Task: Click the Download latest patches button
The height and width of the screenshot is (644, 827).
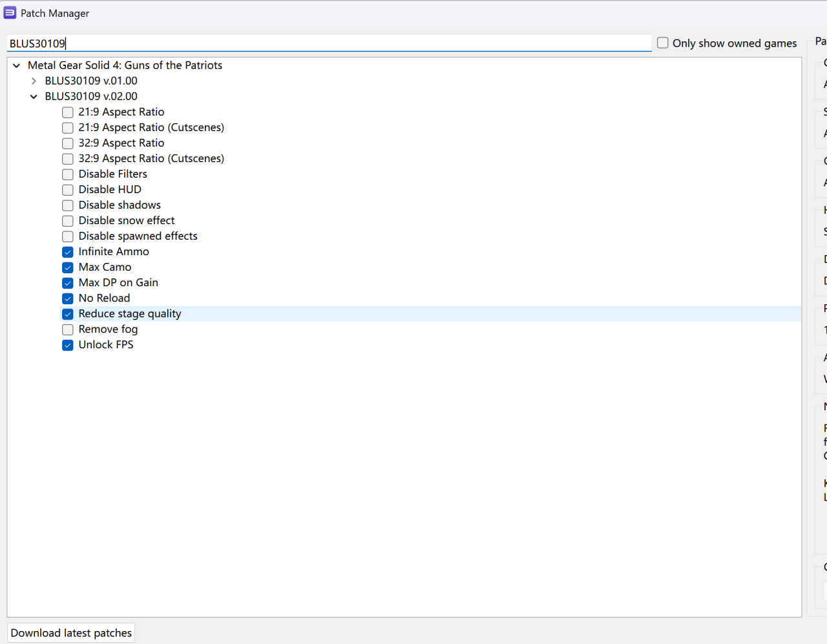Action: pos(71,633)
